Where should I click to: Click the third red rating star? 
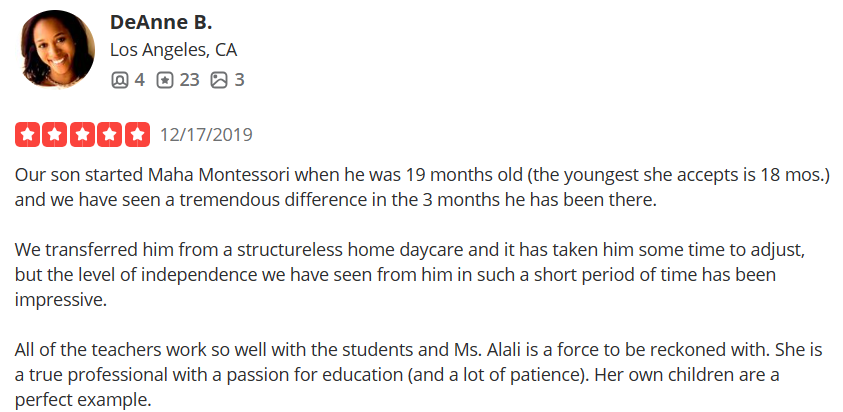82,134
